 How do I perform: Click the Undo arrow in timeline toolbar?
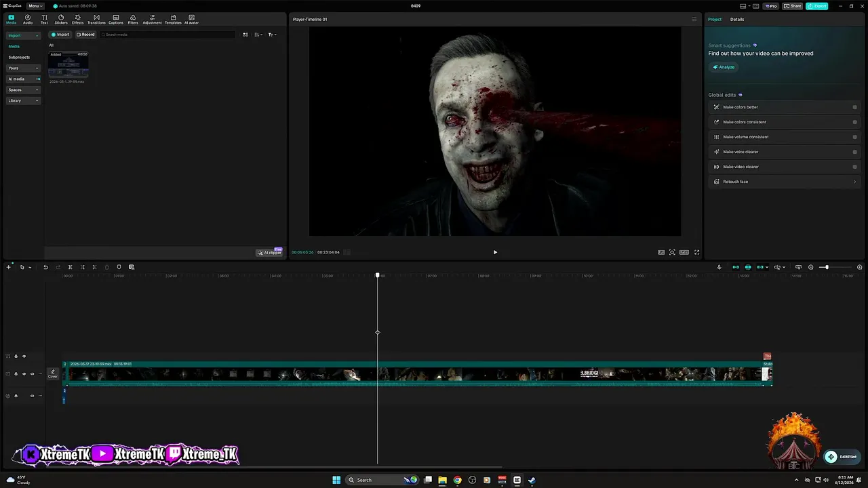click(x=45, y=267)
